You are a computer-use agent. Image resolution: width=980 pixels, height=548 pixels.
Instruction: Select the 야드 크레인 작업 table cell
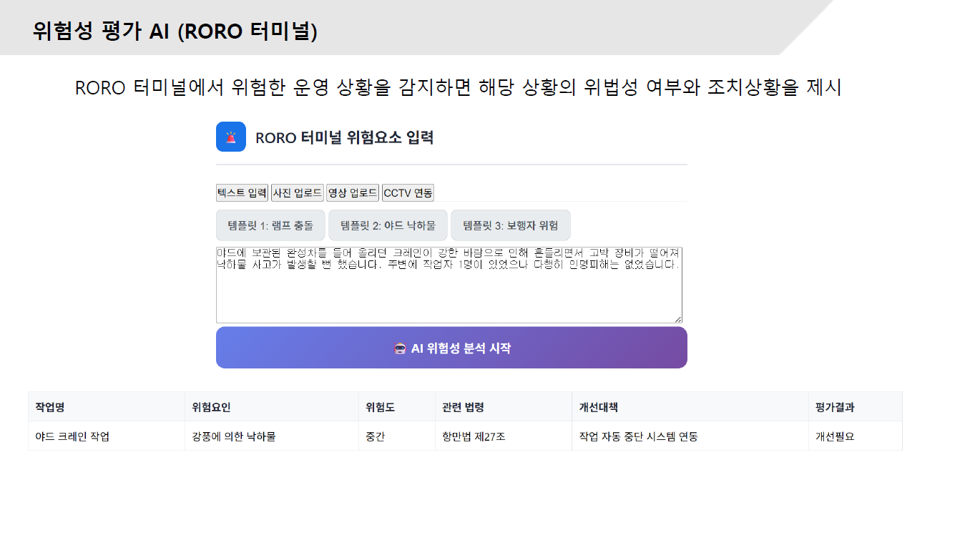click(x=72, y=436)
